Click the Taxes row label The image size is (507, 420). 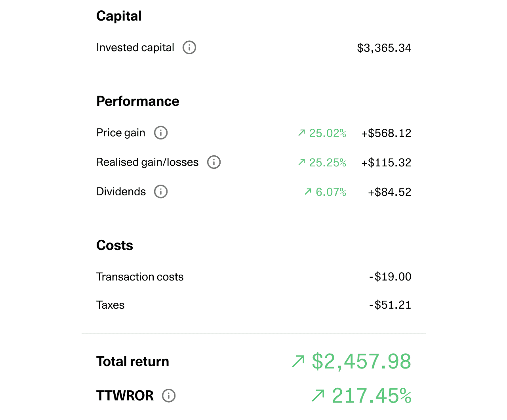click(x=111, y=305)
